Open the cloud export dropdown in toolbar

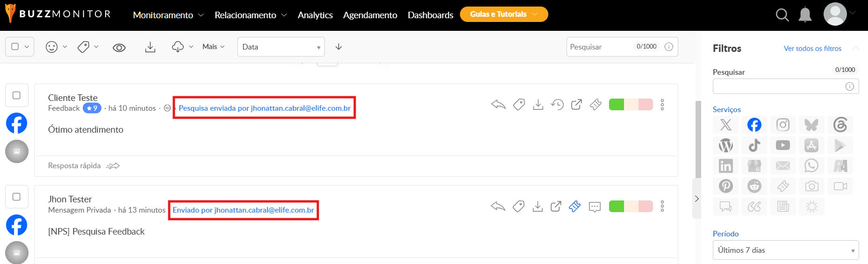coord(182,47)
